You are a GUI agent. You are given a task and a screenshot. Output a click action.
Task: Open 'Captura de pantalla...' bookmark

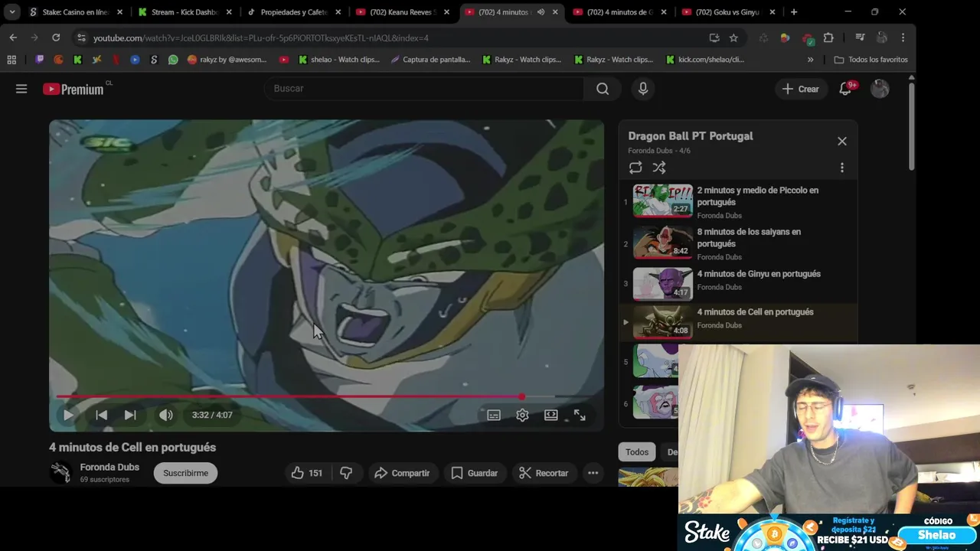tap(430, 60)
